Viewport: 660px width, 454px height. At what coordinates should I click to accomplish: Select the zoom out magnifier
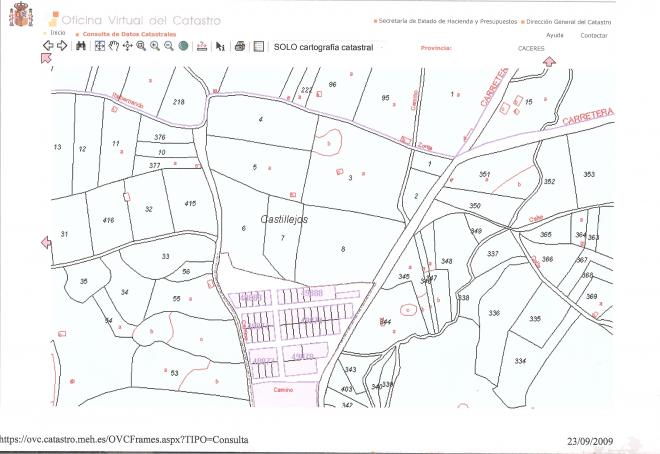(169, 46)
